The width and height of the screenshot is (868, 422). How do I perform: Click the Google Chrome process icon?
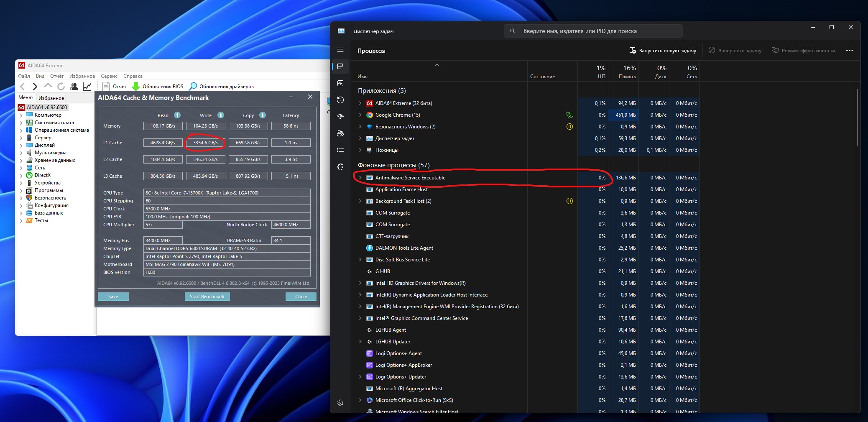point(370,115)
